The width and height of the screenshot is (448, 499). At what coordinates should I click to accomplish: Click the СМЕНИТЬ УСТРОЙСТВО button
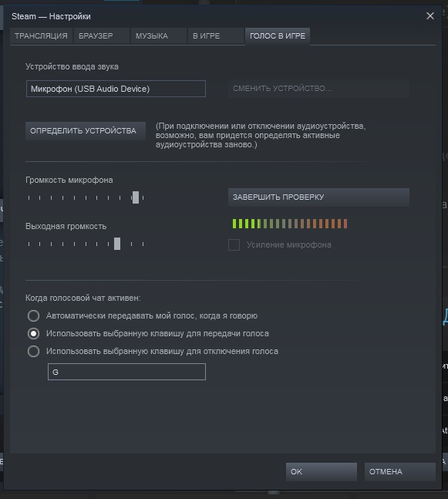click(318, 89)
